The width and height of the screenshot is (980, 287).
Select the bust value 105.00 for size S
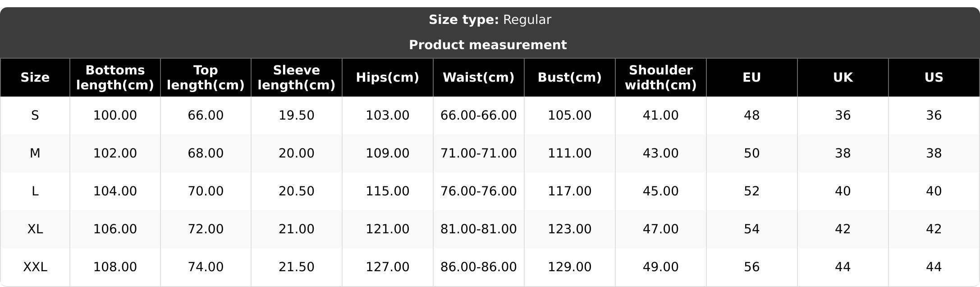pyautogui.click(x=569, y=116)
